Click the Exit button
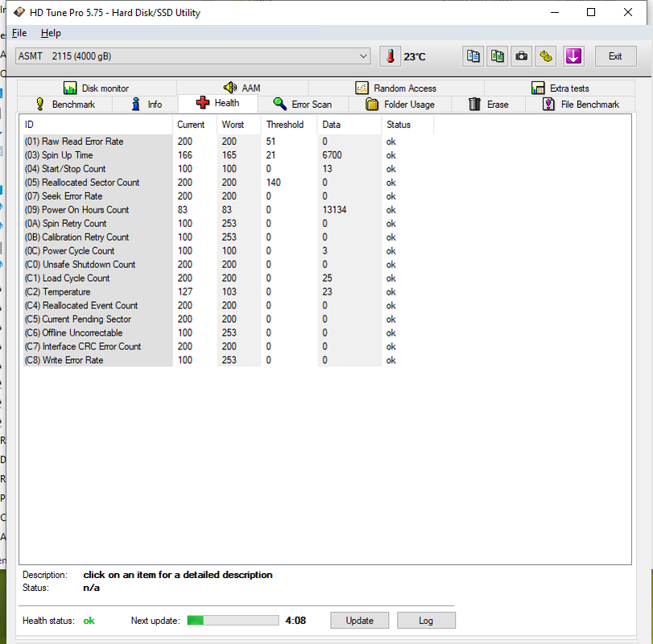This screenshot has width=653, height=644. 615,56
